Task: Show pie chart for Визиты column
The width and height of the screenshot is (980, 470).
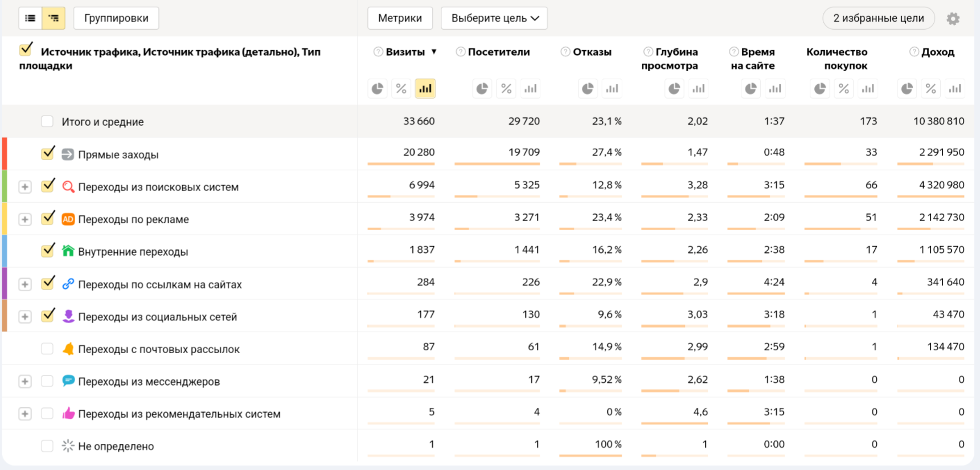Action: pos(378,89)
